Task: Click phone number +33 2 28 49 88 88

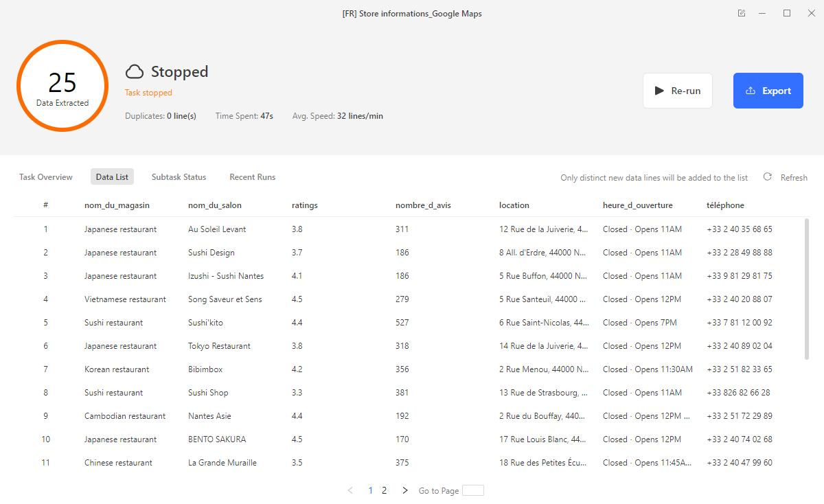Action: coord(740,253)
